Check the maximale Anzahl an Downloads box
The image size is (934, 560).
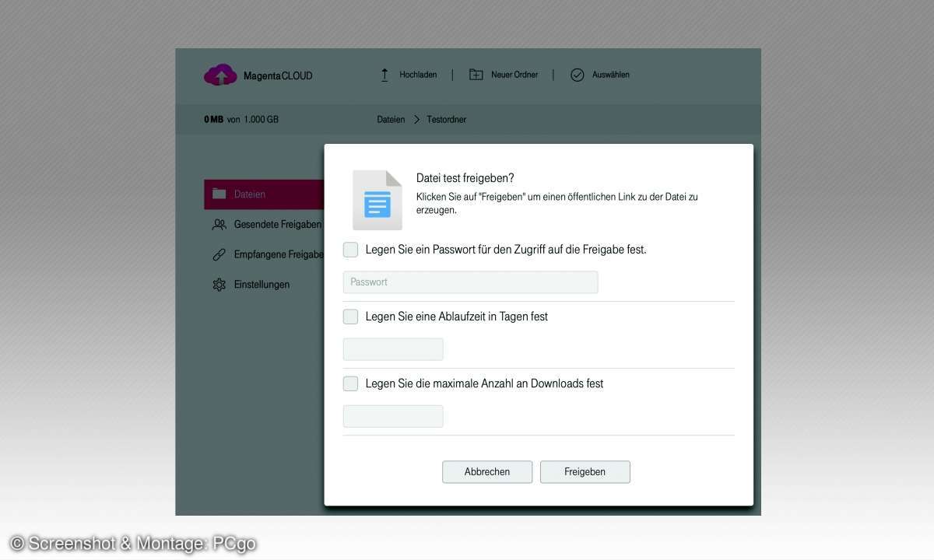pyautogui.click(x=350, y=383)
